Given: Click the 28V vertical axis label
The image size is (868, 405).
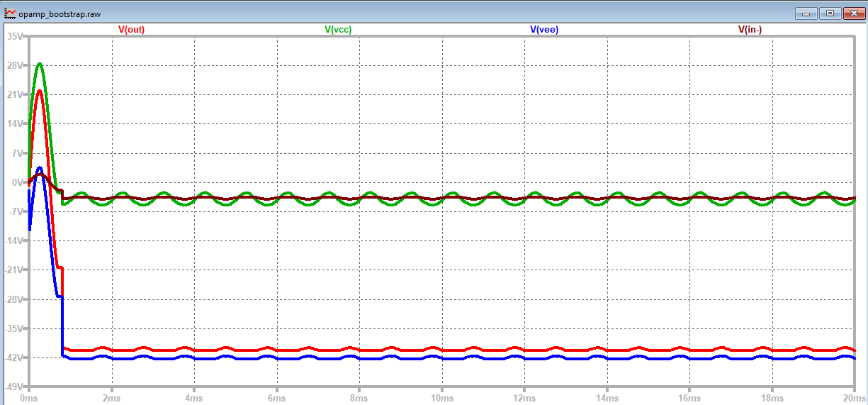Looking at the screenshot, I should [15, 65].
